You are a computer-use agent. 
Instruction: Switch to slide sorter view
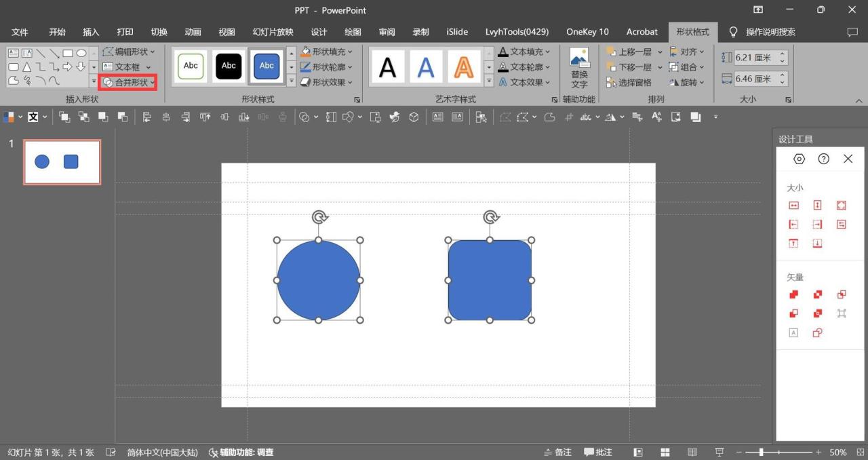(x=665, y=452)
